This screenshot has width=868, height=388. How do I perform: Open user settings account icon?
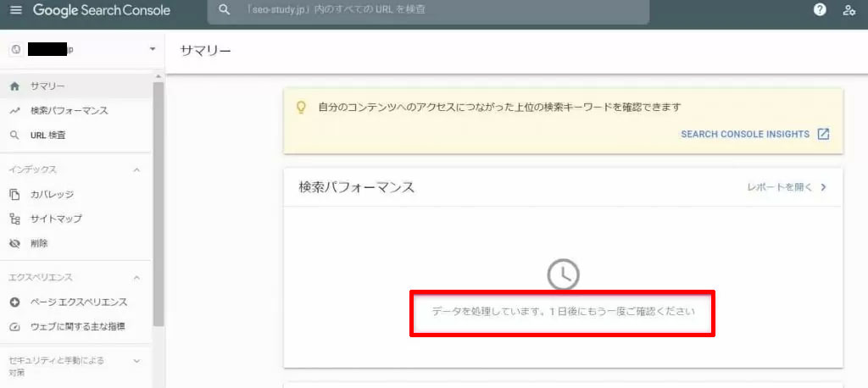(x=849, y=10)
